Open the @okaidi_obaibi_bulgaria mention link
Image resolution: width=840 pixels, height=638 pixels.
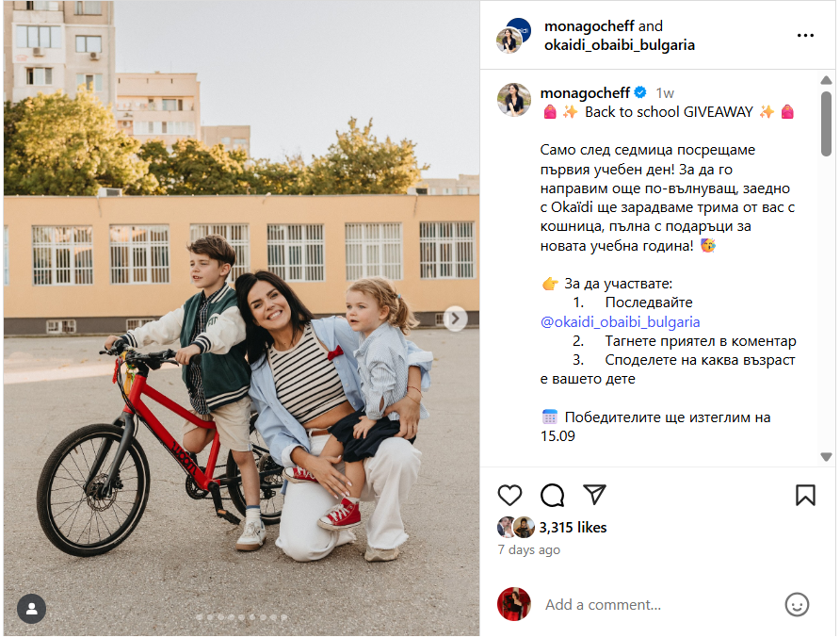[620, 321]
